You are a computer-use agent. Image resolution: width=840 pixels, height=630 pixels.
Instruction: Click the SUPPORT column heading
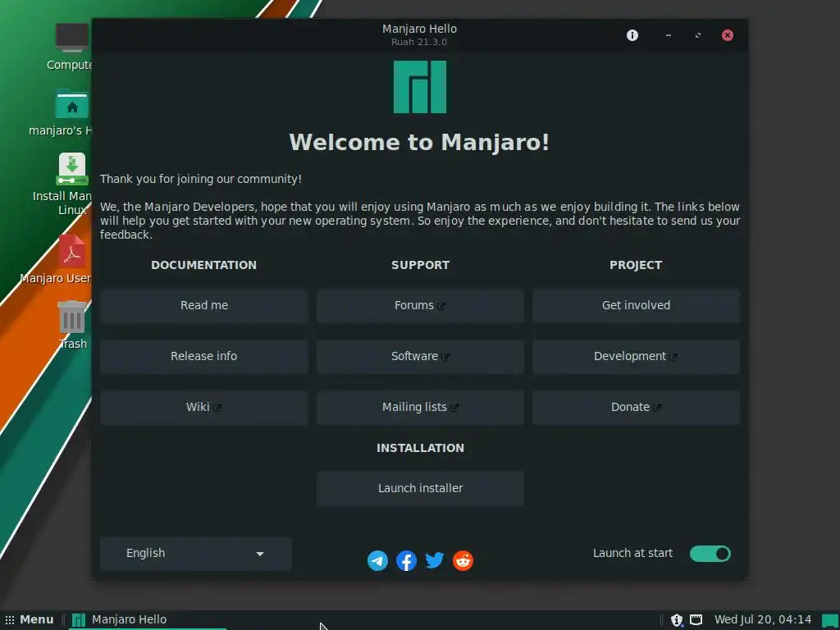(x=420, y=265)
